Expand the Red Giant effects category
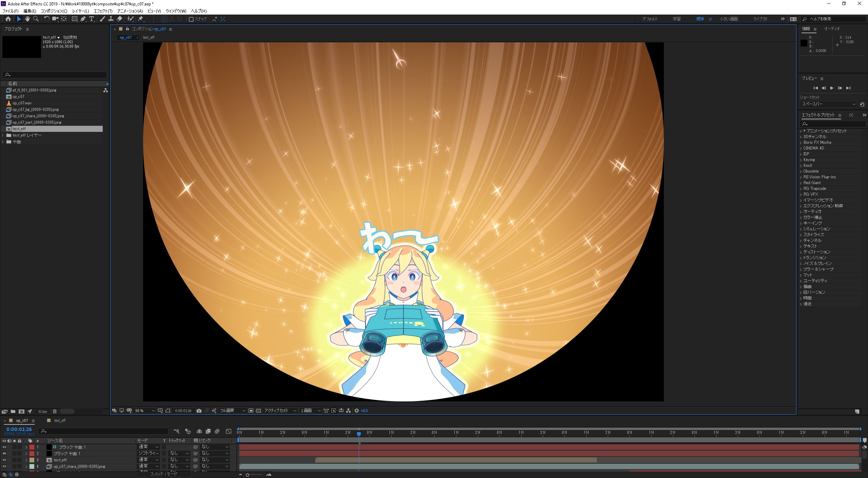Screen dimensions: 868x478 click(x=801, y=183)
